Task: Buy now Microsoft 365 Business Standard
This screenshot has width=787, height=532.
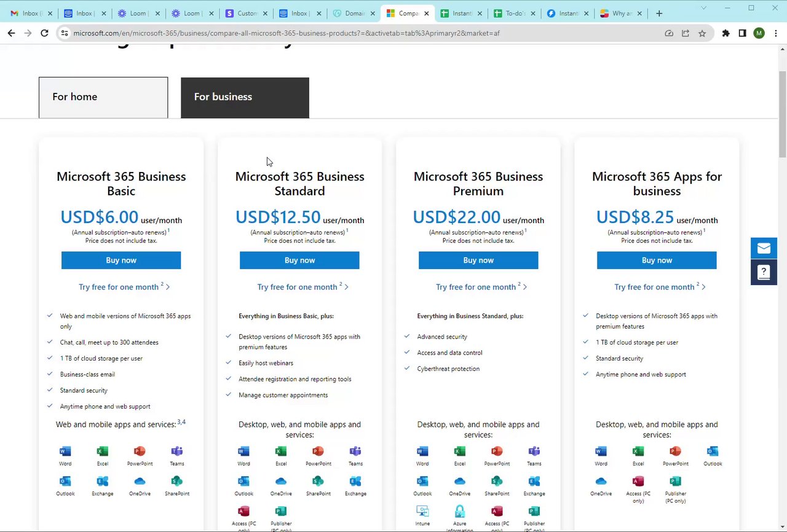Action: [299, 260]
